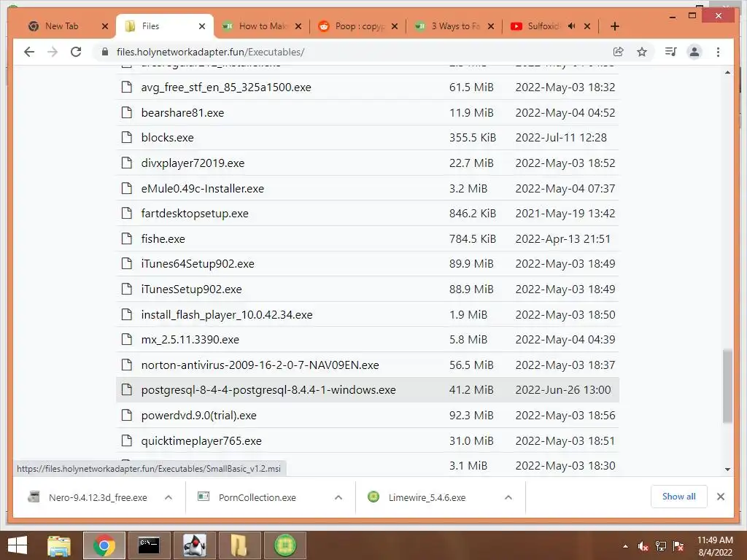The image size is (747, 560).
Task: Click fartdesktopsetup.exe link
Action: pyautogui.click(x=194, y=214)
